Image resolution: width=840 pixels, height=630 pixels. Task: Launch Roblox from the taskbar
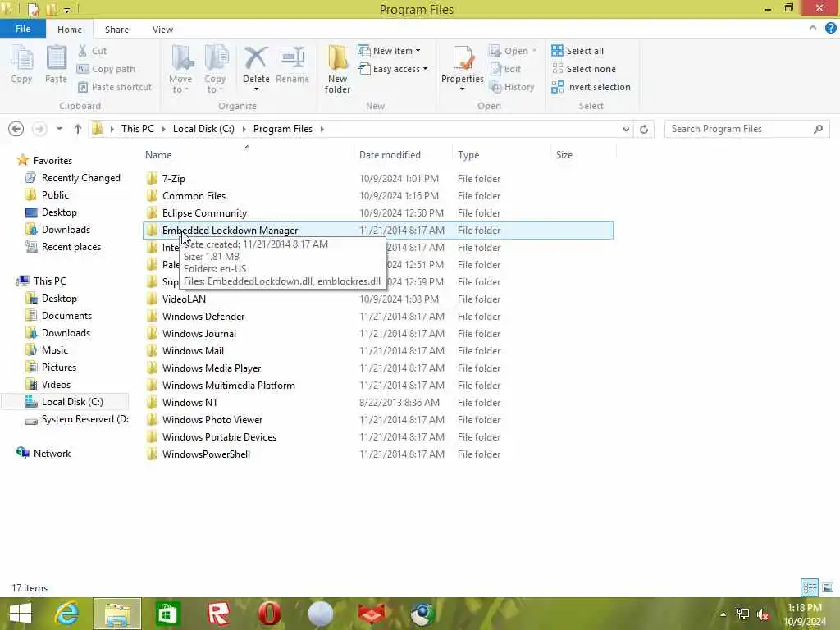[218, 614]
